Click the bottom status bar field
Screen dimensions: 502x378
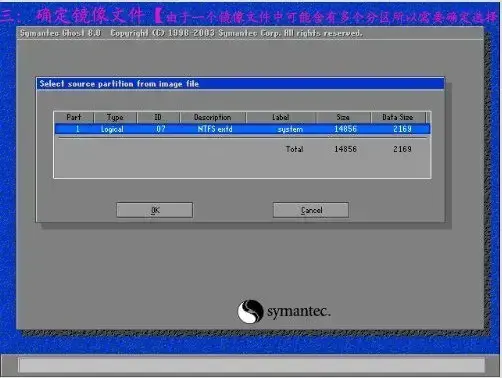pyautogui.click(x=251, y=365)
